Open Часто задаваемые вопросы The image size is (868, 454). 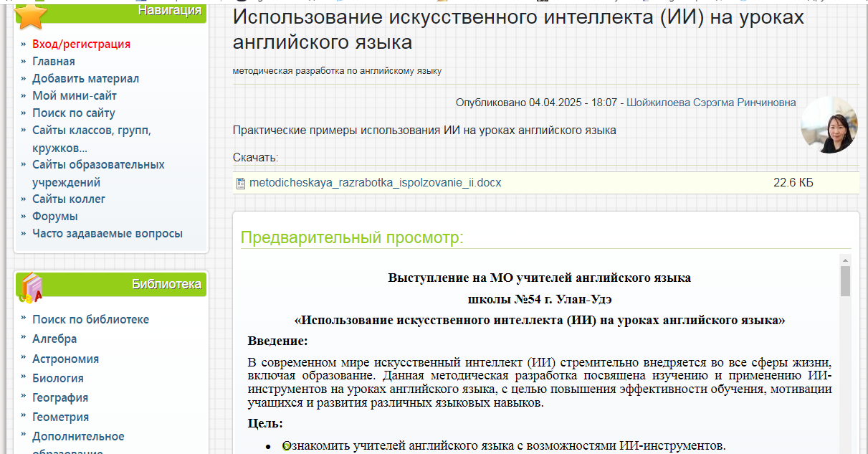click(x=107, y=233)
